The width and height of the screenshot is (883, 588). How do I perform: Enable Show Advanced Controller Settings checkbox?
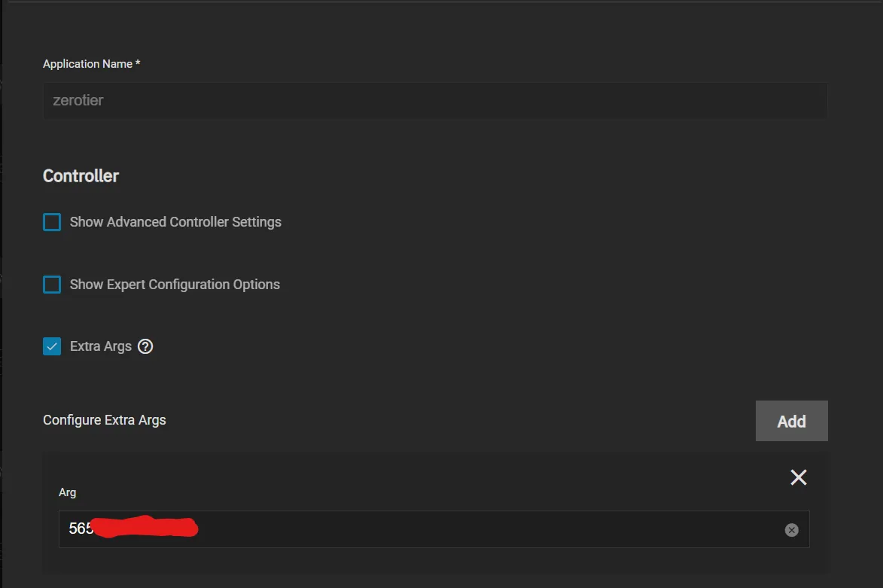(52, 222)
